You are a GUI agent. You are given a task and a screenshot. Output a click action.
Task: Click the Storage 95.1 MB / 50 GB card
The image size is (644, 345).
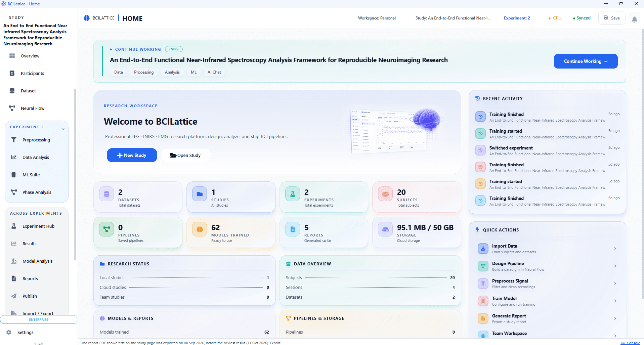417,232
